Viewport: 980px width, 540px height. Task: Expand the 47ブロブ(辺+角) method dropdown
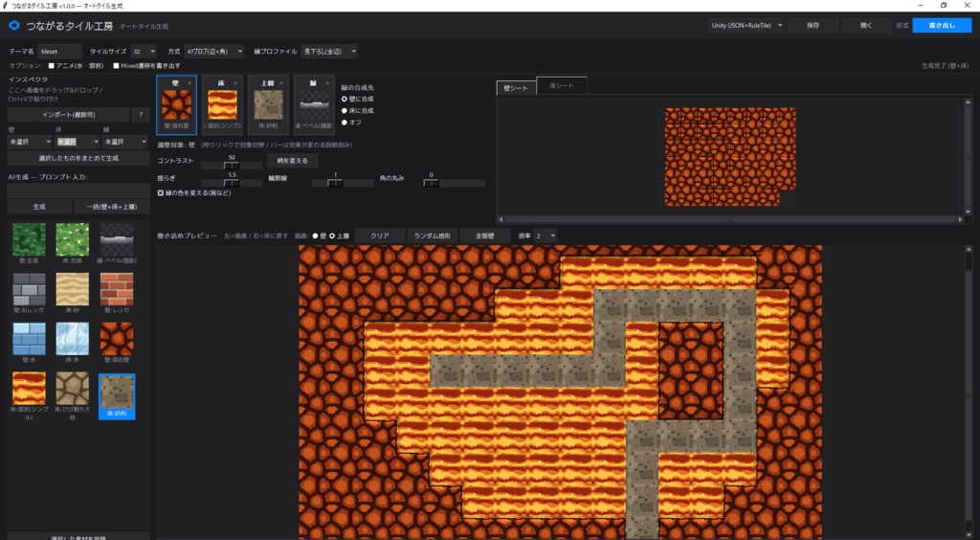pyautogui.click(x=213, y=52)
